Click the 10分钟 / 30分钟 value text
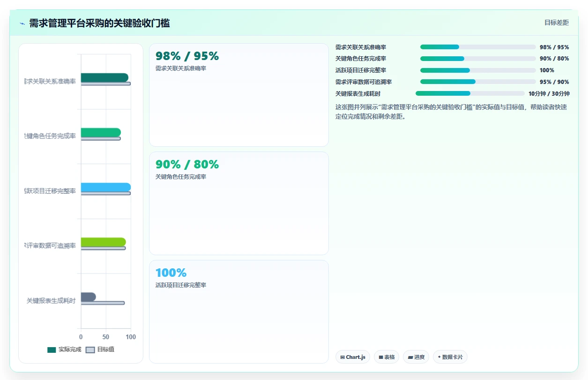Viewport: 588px width, 380px height. pyautogui.click(x=549, y=94)
